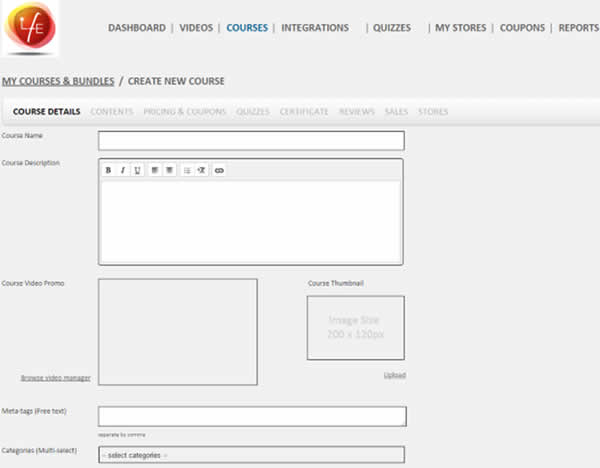Image resolution: width=600 pixels, height=468 pixels.
Task: Toggle italic formatting in description editor
Action: point(122,170)
